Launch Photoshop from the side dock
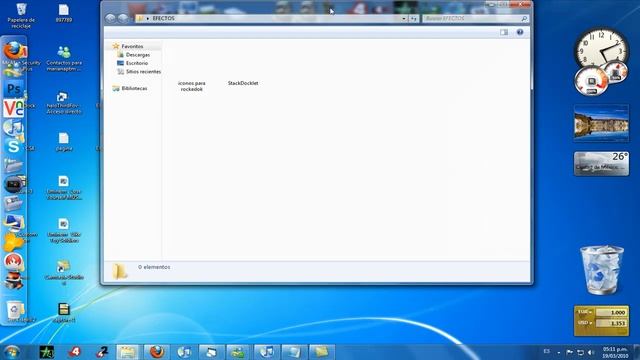Screen dimensions: 640x360 [13, 89]
